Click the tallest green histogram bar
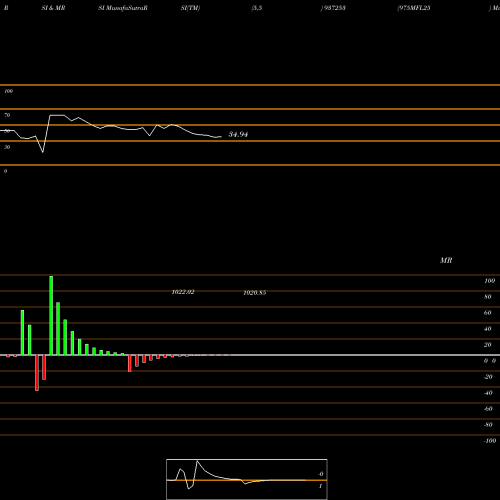Image resolution: width=500 pixels, height=500 pixels. coord(51,315)
